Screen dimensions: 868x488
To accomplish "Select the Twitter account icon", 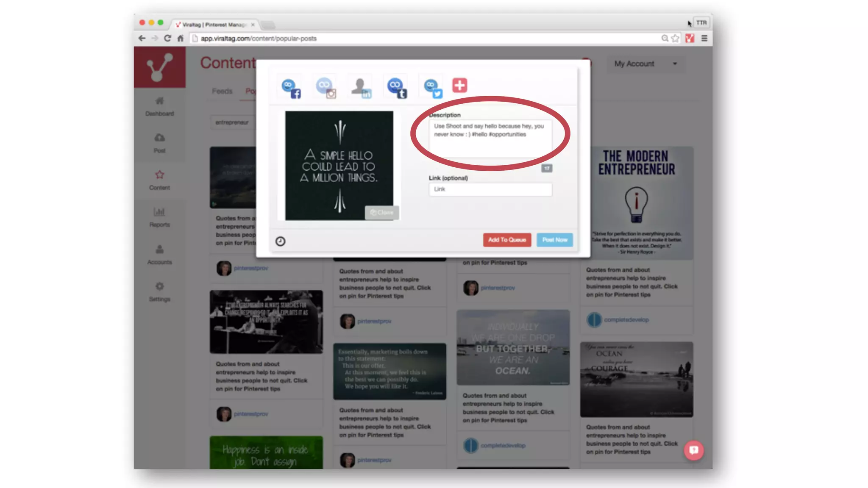I will pyautogui.click(x=432, y=88).
